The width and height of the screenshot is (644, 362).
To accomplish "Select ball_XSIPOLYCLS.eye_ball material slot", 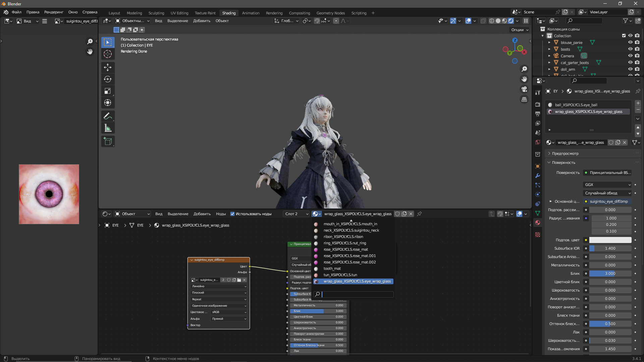I will 576,105.
